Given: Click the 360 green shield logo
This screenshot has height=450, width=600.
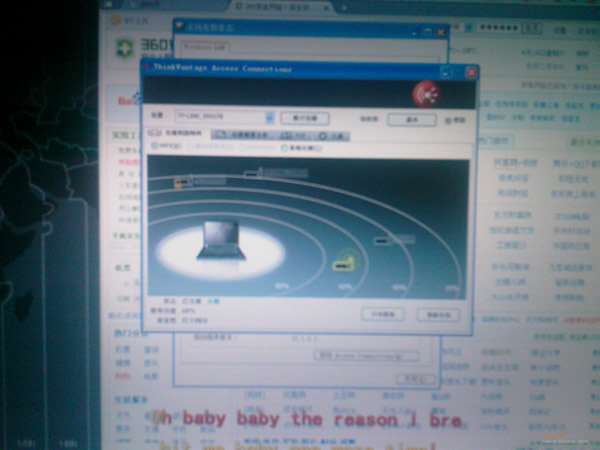Looking at the screenshot, I should (x=124, y=49).
